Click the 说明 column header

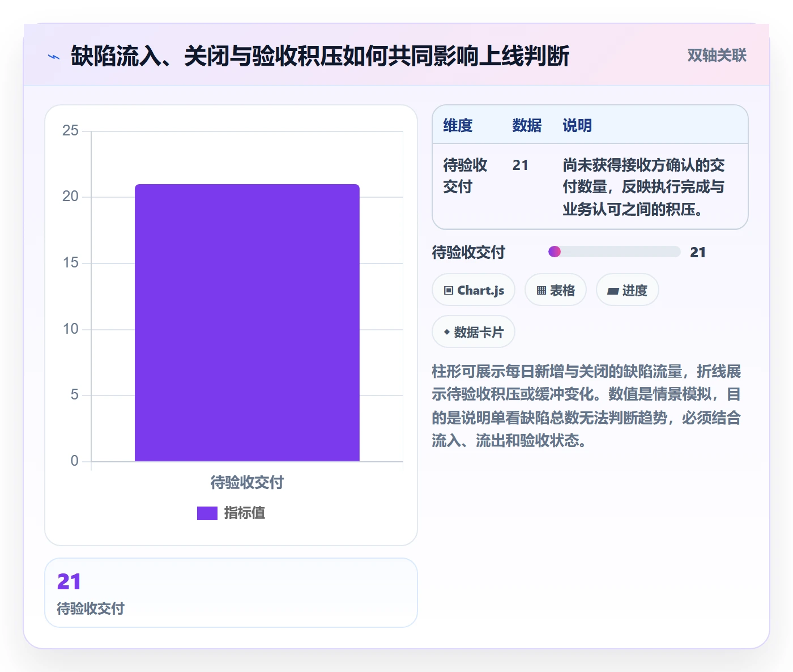click(577, 125)
